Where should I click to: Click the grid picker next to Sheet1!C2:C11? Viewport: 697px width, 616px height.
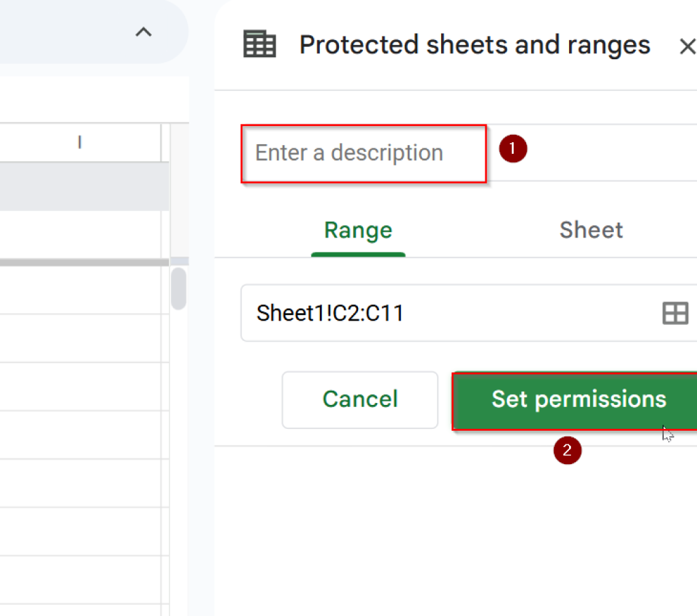pos(676,313)
